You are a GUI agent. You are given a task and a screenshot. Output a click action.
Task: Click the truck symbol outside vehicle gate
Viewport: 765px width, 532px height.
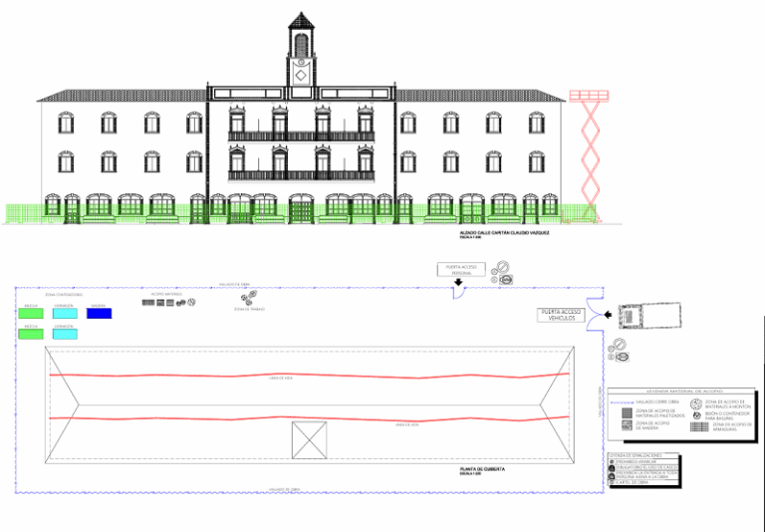[649, 315]
